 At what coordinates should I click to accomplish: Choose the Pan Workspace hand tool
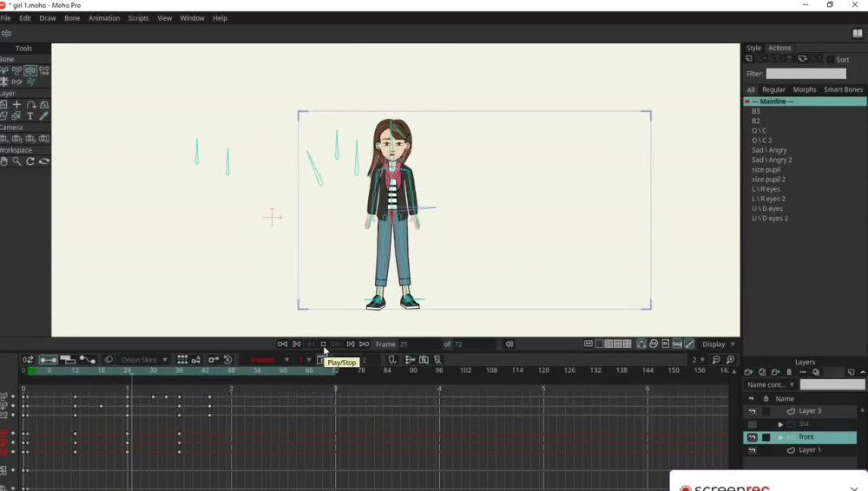click(x=3, y=161)
